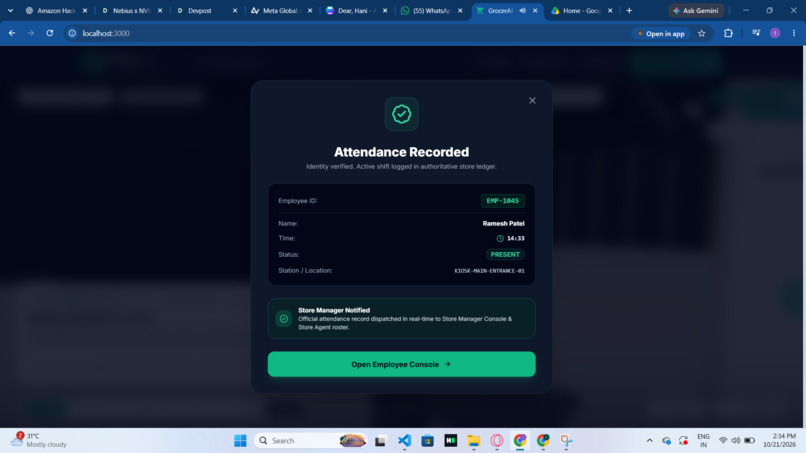Click the ENG IN language indicator
This screenshot has width=806, height=453.
tap(703, 441)
